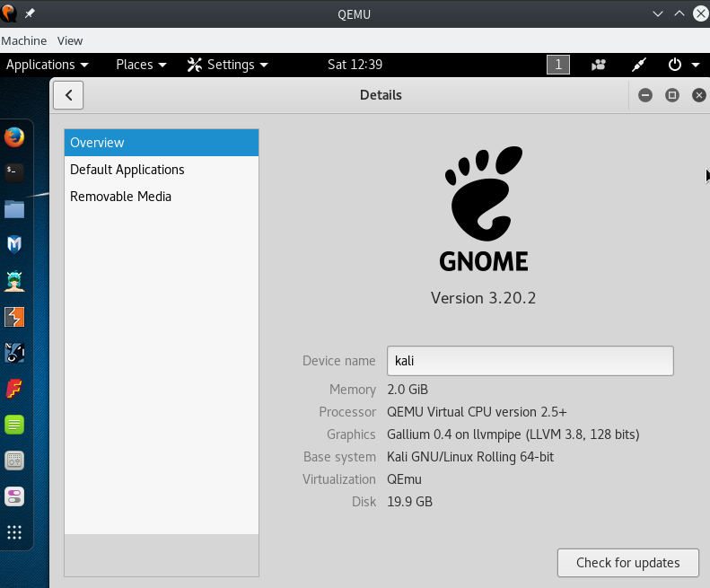Open the Terminal from the dock
The image size is (710, 588).
[14, 171]
